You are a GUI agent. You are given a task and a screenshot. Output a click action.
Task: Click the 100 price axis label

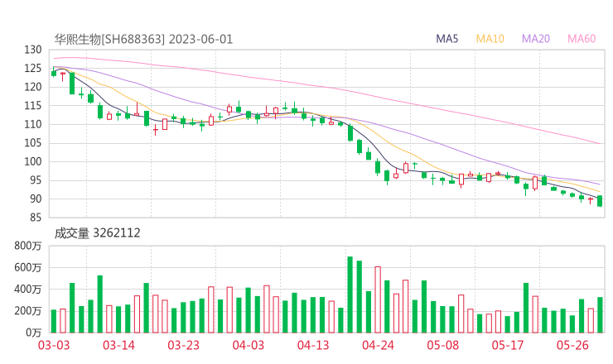[33, 161]
